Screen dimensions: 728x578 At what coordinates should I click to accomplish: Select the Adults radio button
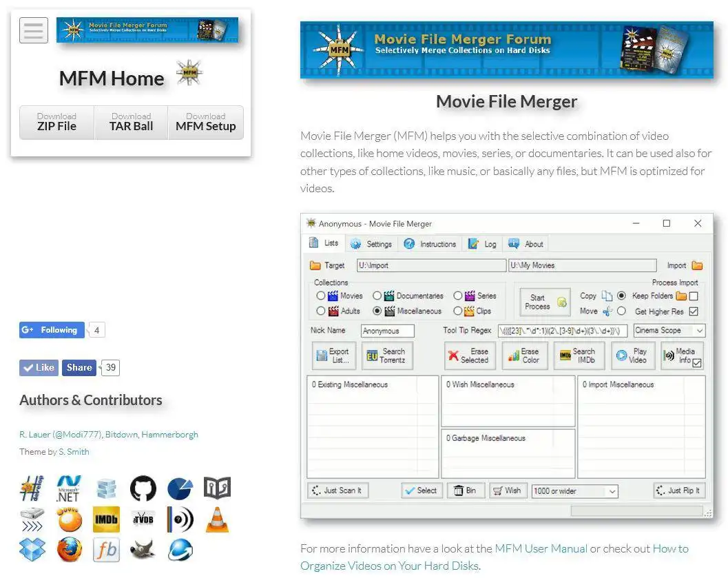point(320,311)
